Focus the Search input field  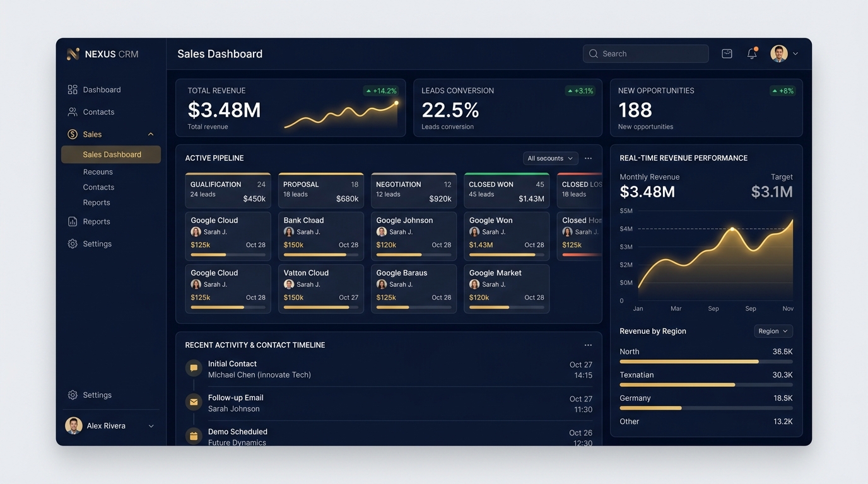(645, 54)
